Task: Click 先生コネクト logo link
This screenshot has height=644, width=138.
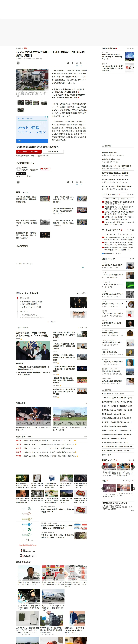Action: 27,556
